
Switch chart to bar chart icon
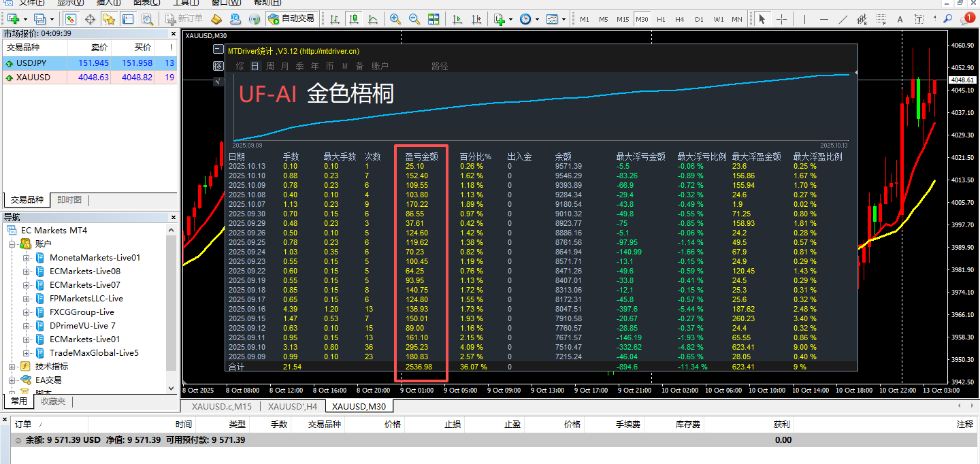pyautogui.click(x=334, y=19)
